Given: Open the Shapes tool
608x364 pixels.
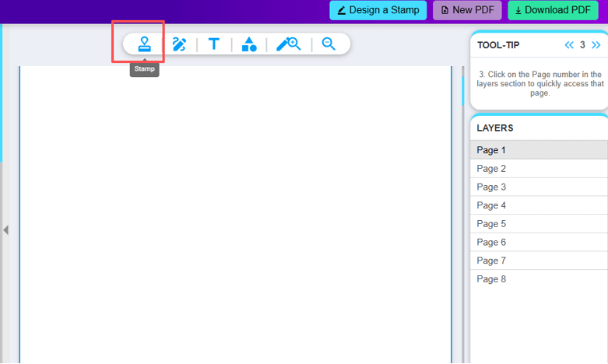Looking at the screenshot, I should click(x=249, y=44).
